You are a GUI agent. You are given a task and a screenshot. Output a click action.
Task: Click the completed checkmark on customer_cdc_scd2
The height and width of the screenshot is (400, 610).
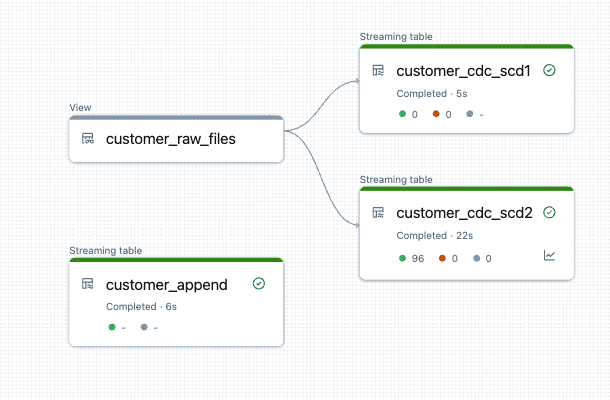click(549, 213)
